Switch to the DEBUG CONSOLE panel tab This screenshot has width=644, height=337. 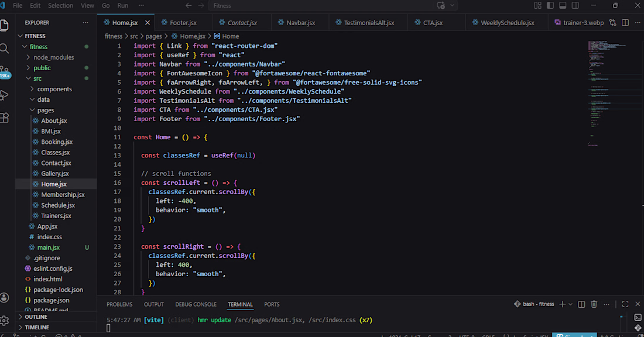pyautogui.click(x=196, y=304)
